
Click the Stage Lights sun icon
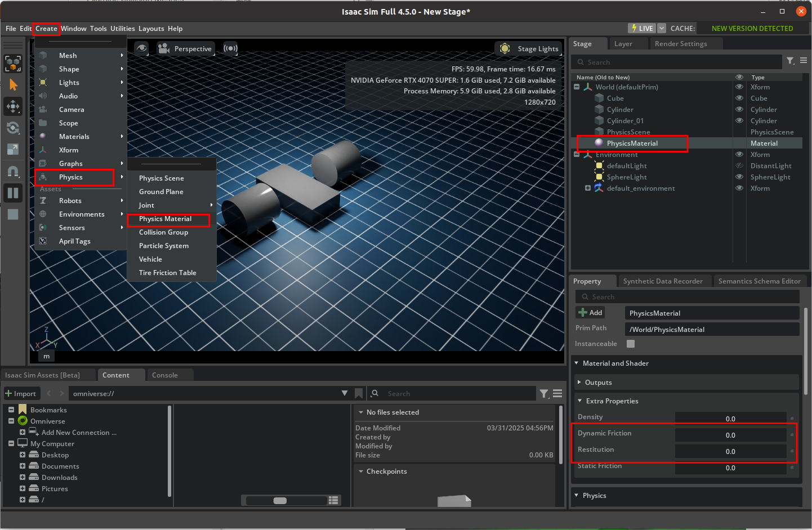(x=505, y=48)
